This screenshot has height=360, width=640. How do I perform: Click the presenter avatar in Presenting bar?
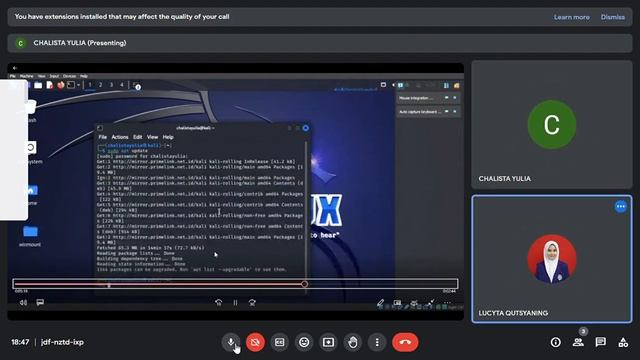click(20, 43)
